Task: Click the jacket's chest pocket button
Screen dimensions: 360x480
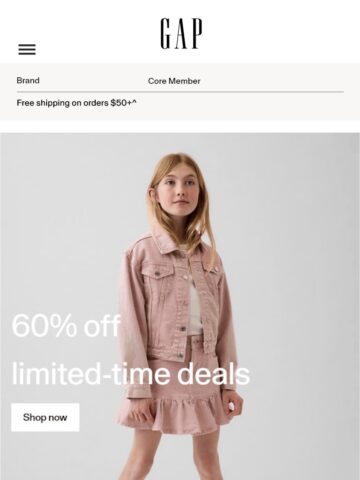Action: [157, 274]
